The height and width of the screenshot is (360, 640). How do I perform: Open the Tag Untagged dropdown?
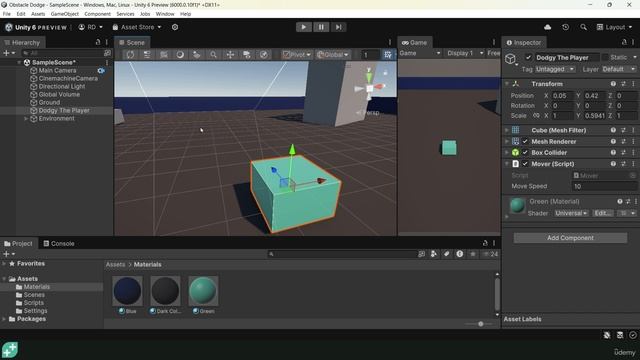pos(554,69)
